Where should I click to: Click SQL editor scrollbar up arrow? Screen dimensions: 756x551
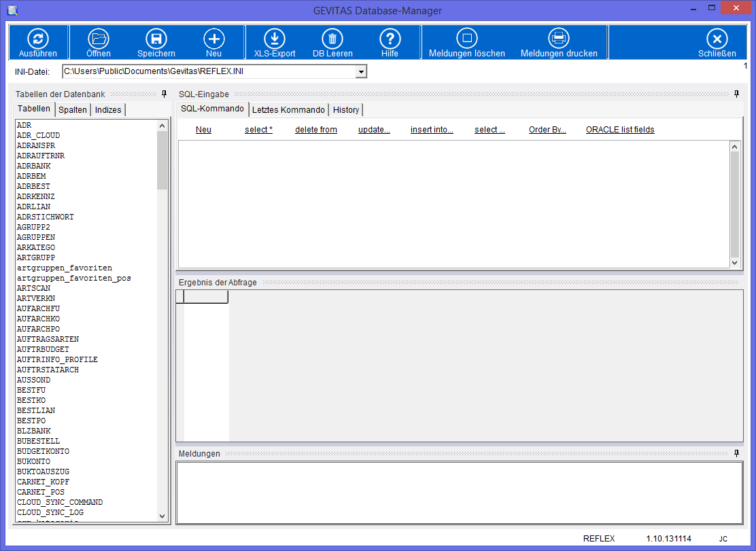click(x=735, y=147)
